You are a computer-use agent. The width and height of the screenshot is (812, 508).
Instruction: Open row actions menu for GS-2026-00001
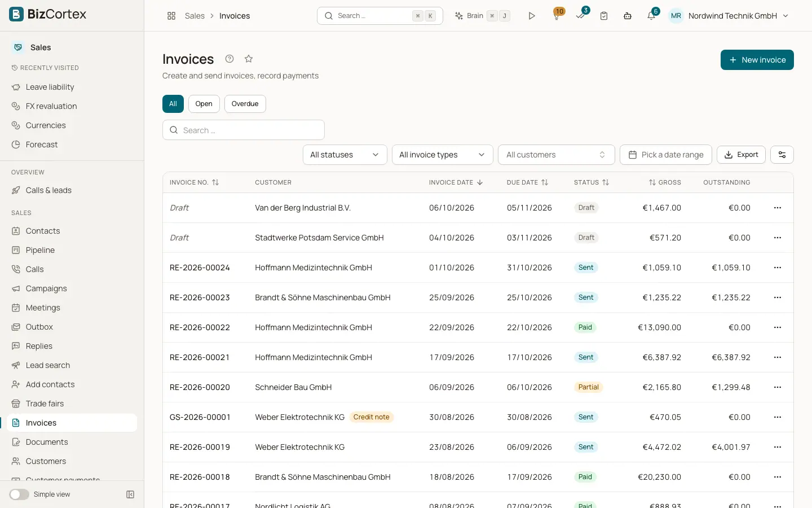[x=778, y=417]
